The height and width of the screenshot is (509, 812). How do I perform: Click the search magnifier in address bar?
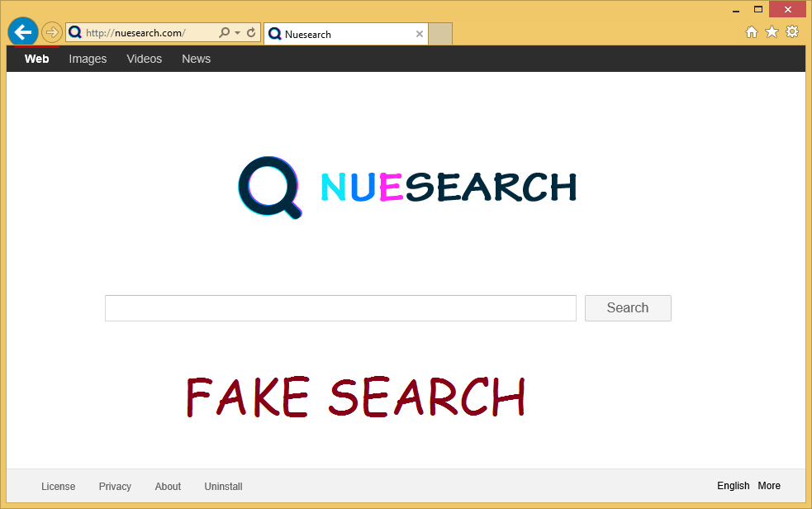224,32
